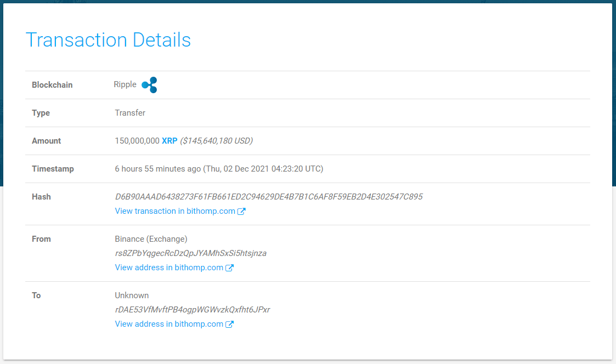This screenshot has height=364, width=616.
Task: Select the recipient address rDAE53VfMvft...
Action: (x=192, y=310)
